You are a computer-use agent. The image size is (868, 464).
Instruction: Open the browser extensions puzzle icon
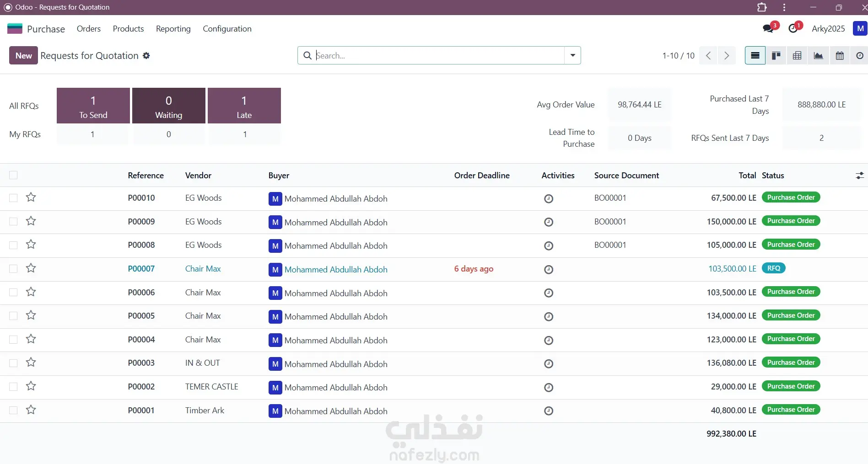click(x=762, y=7)
